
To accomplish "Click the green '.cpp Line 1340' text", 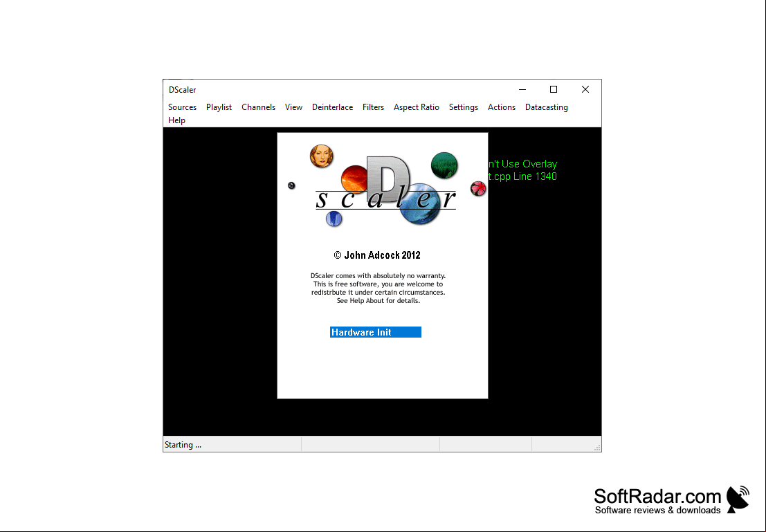I will 522,176.
